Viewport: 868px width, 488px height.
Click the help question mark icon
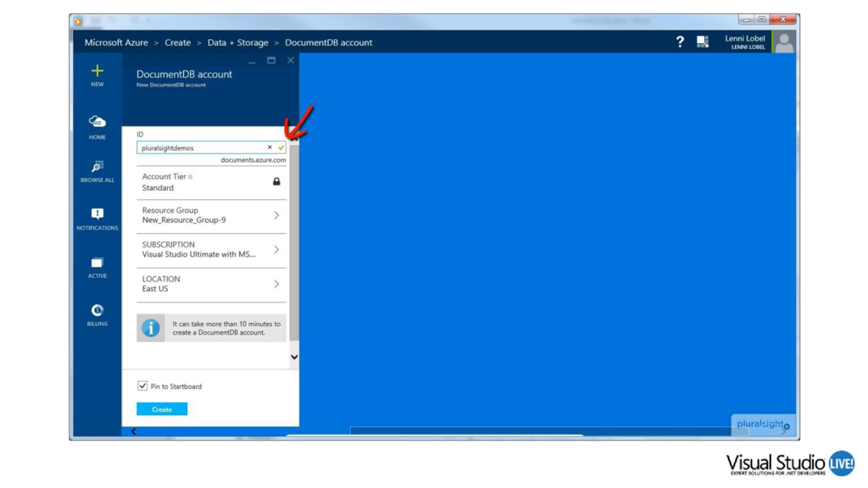pyautogui.click(x=680, y=42)
